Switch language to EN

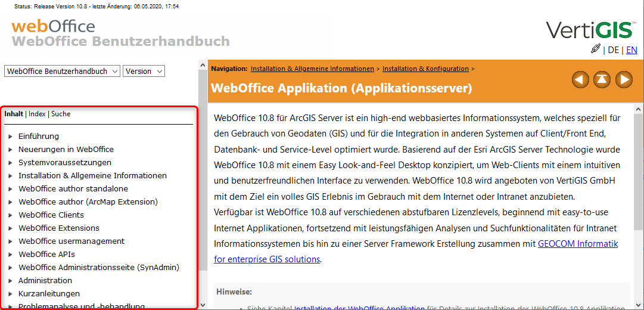pyautogui.click(x=631, y=50)
